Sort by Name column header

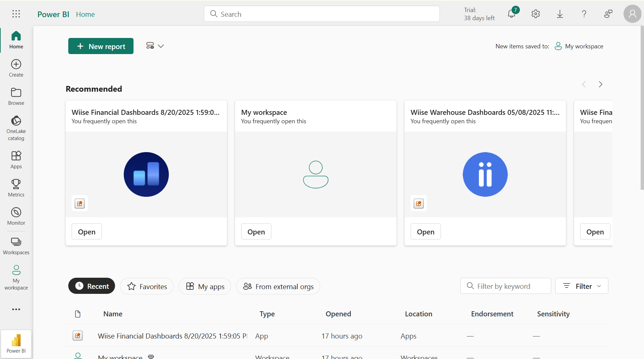113,314
